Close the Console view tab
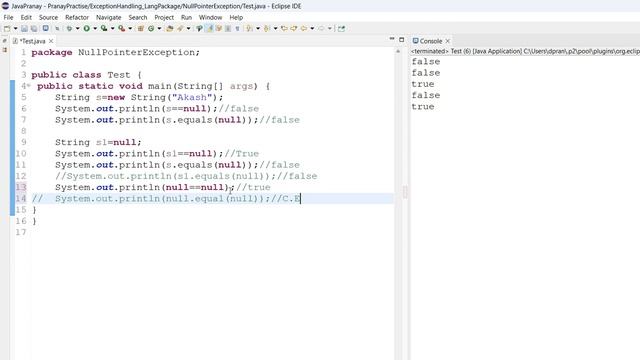Viewport: 640px width, 360px height. pos(448,41)
